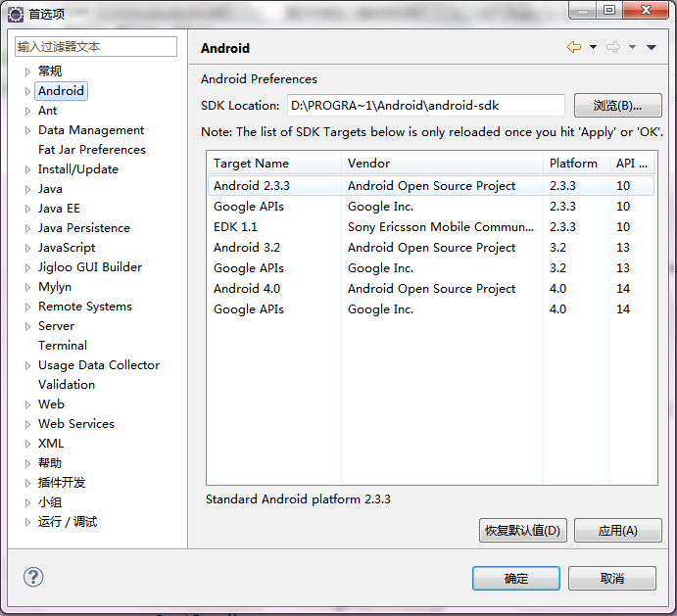Expand the Java tree node
This screenshot has width=677, height=616.
[x=27, y=189]
